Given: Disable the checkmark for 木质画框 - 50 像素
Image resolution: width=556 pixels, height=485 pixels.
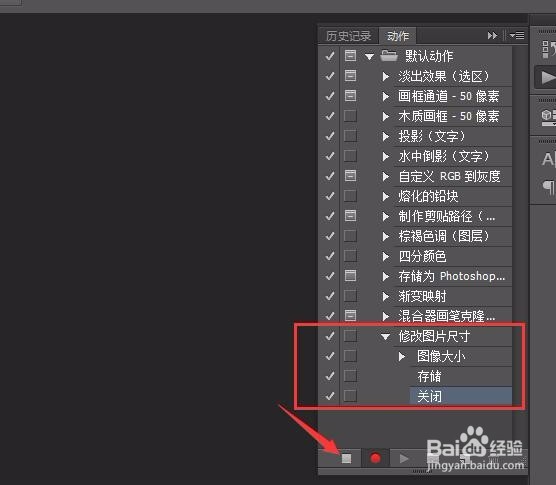Looking at the screenshot, I should (330, 116).
